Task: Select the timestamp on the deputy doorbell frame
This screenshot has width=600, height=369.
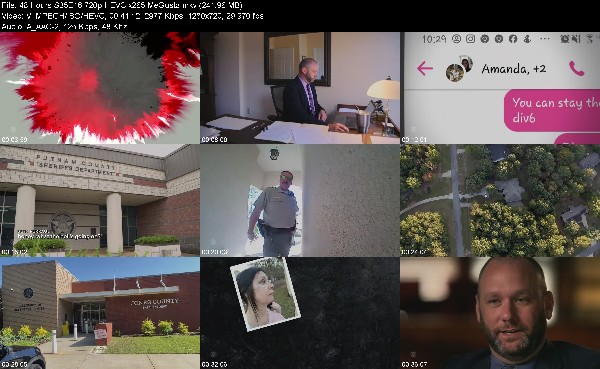Action: tap(214, 252)
